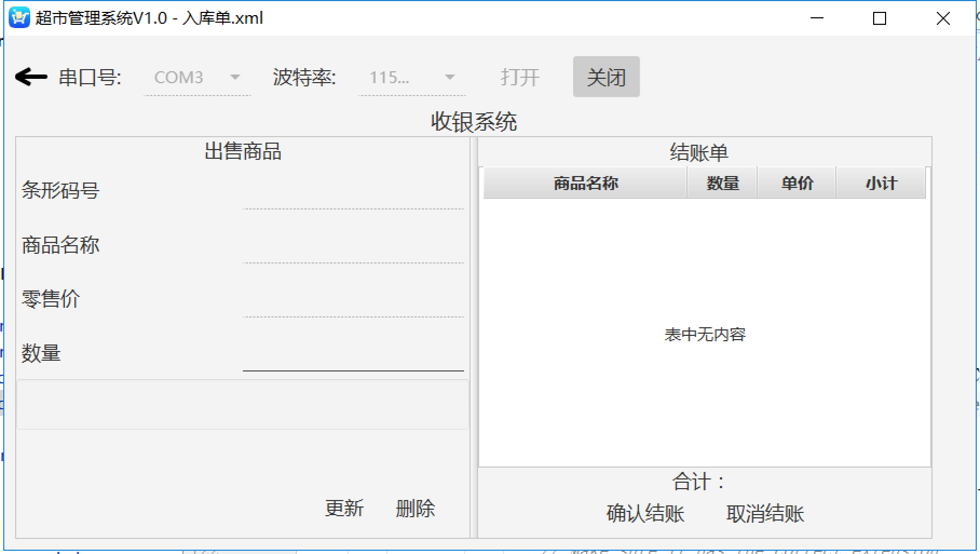
Task: Click the shopping cart app icon
Action: point(19,18)
